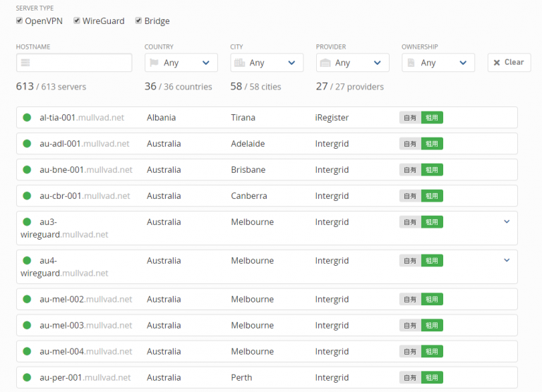The image size is (542, 392).
Task: Uncheck the OpenVPN server type checkbox
Action: pos(19,21)
